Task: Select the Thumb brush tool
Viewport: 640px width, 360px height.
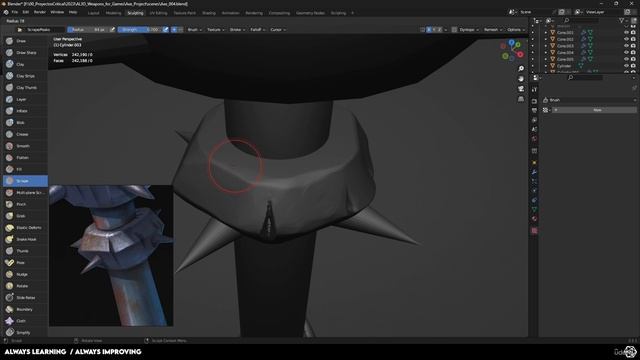Action: (25, 251)
